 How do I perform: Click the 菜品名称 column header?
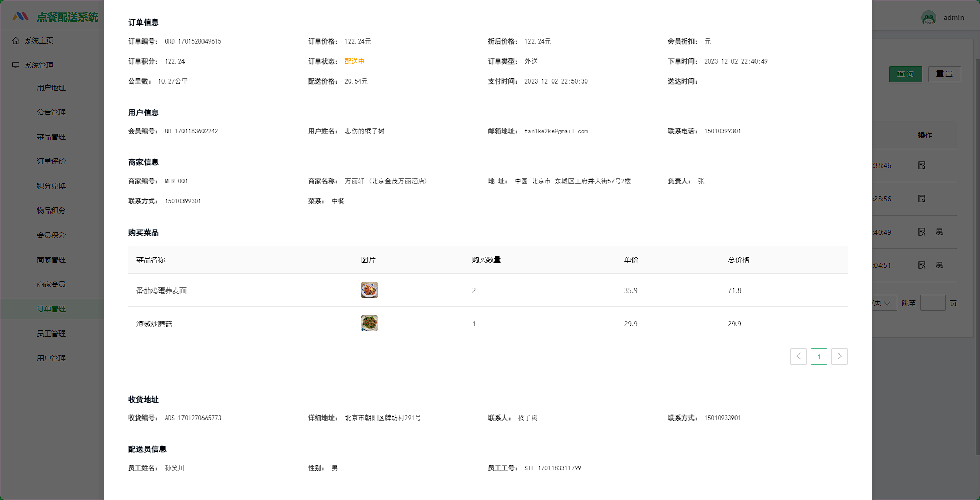coord(151,260)
